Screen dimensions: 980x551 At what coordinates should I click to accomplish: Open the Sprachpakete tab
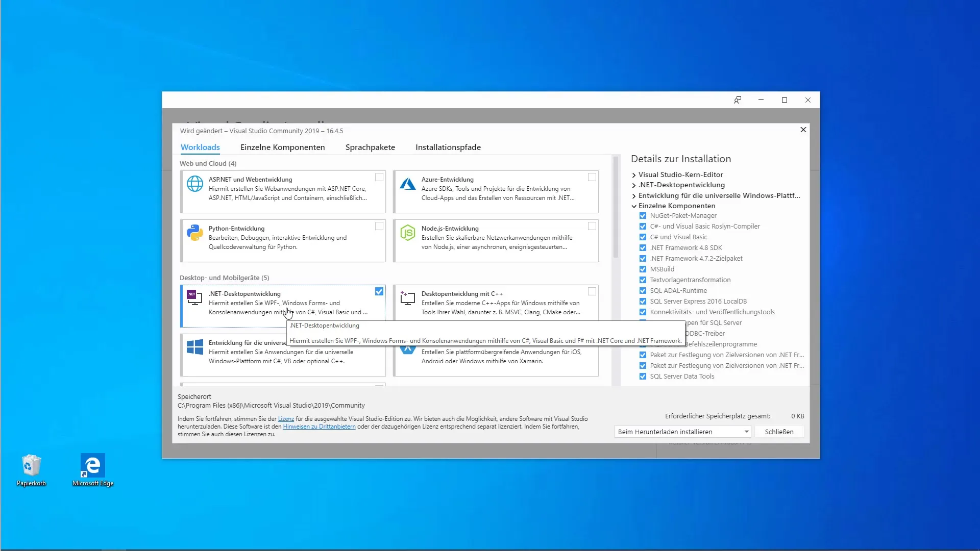tap(370, 147)
